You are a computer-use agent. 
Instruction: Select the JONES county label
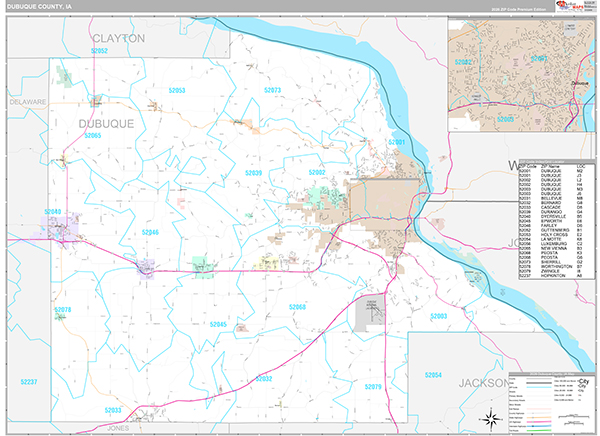pos(118,428)
